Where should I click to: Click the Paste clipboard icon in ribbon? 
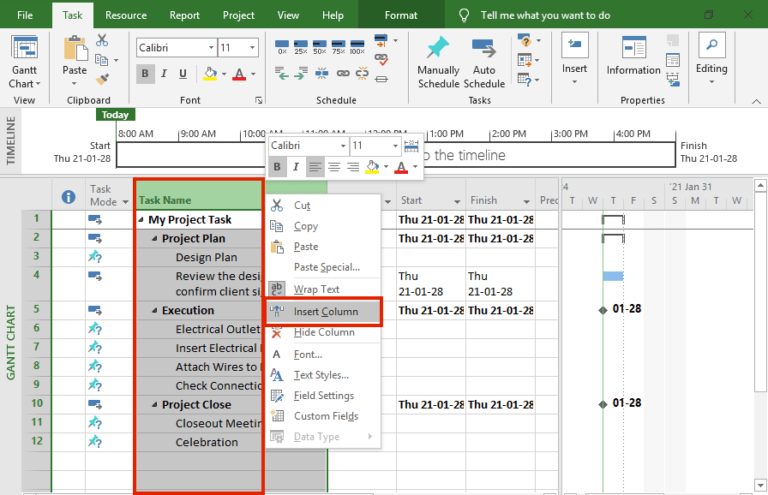75,50
